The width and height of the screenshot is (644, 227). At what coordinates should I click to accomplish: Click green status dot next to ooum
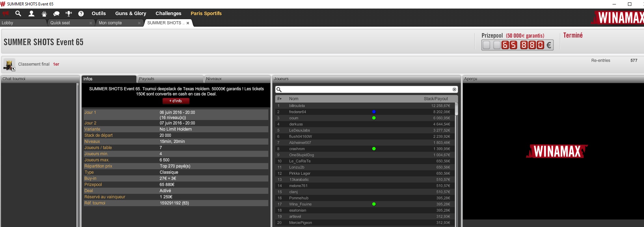tap(374, 118)
